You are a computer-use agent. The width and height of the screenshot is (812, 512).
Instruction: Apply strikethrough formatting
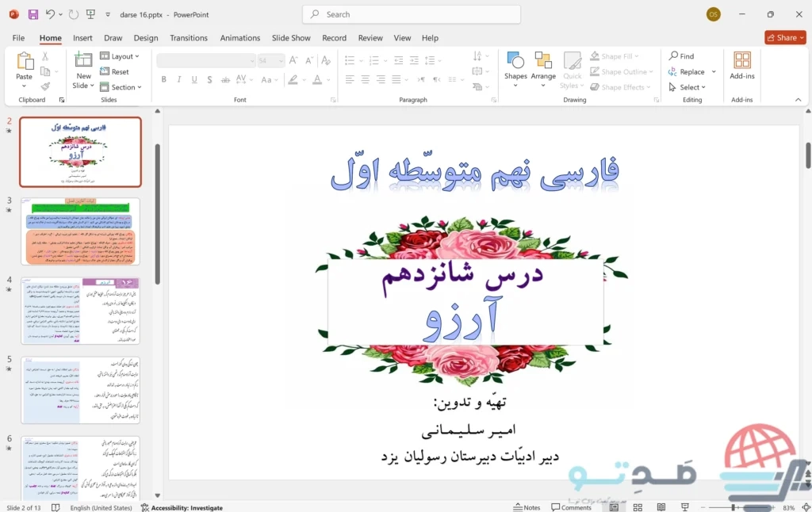(x=225, y=80)
